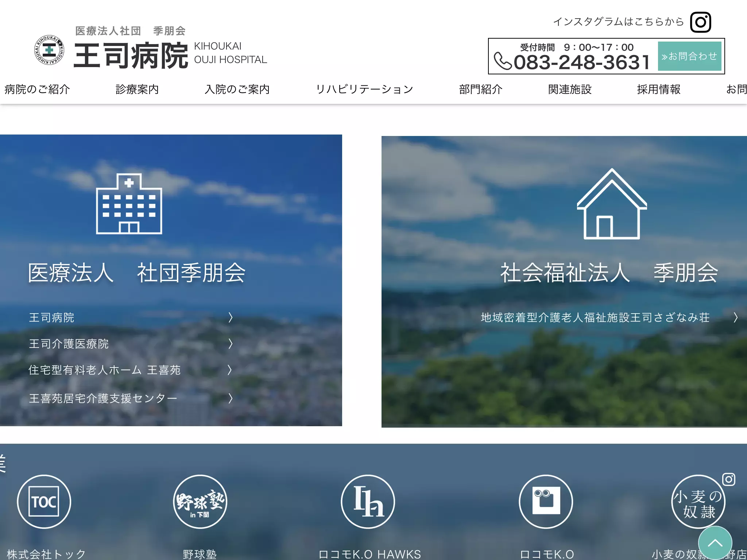The image size is (747, 560).
Task: Follow the インスタグラムはこちらから link
Action: 619,22
